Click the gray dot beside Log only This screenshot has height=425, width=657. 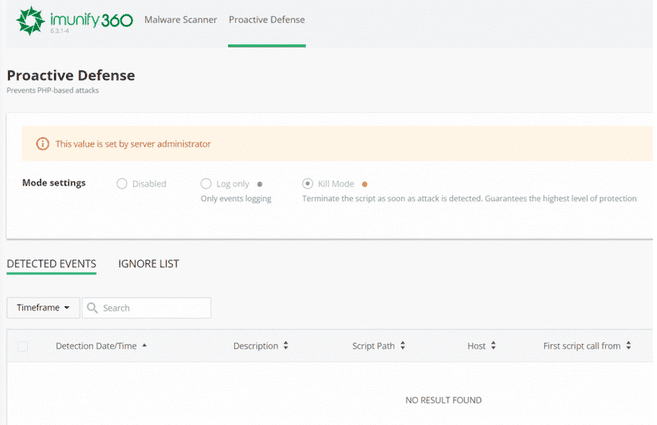(259, 184)
